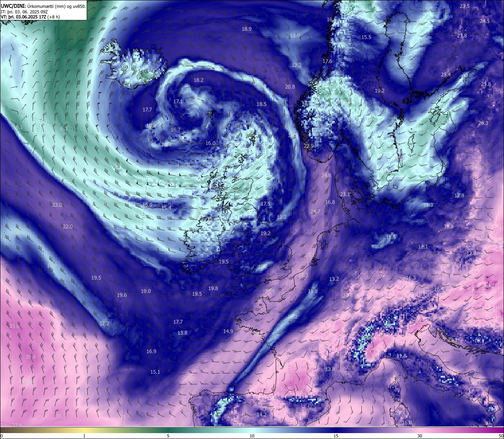
Task: Click the 23.8 value label
Action: [x=462, y=35]
